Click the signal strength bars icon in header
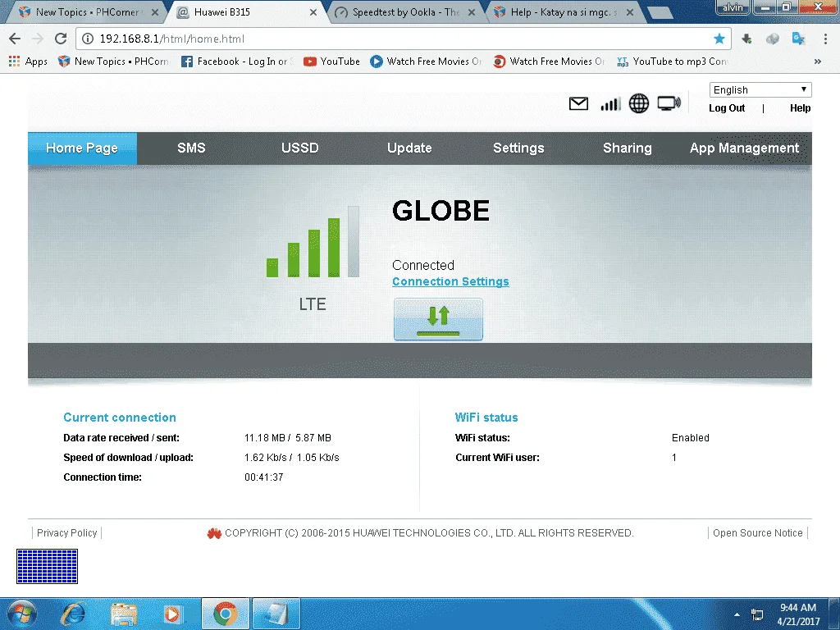 [610, 103]
